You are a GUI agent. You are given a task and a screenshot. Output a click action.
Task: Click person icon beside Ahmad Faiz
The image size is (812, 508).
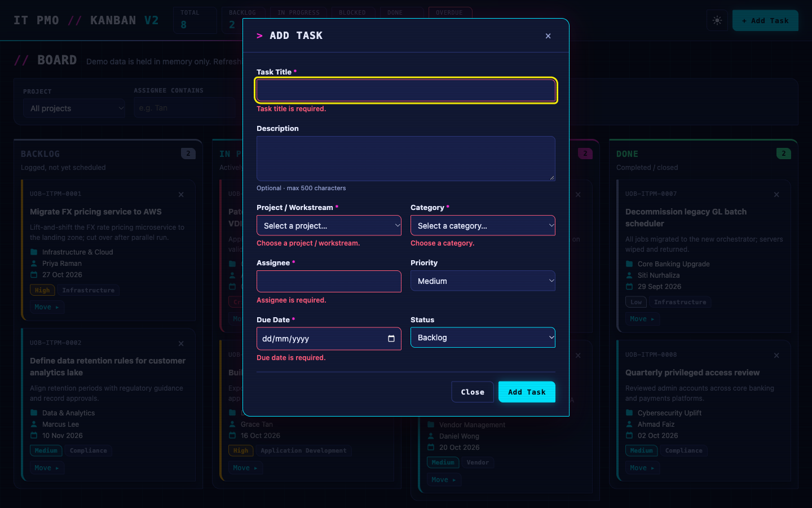629,424
